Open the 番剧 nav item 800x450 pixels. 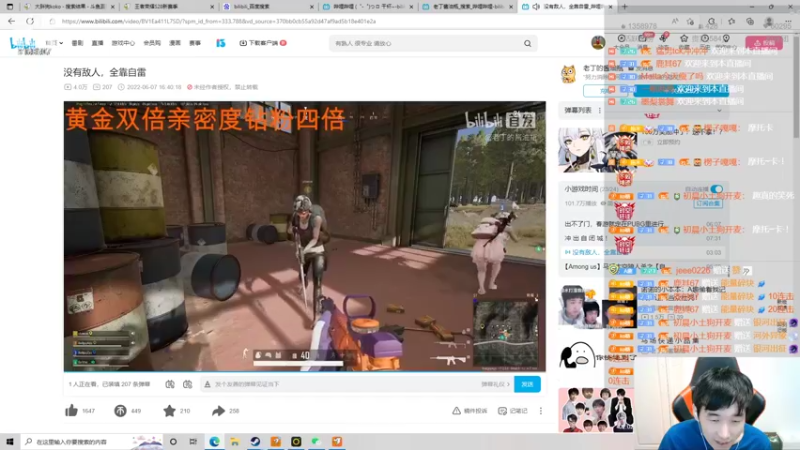[77, 43]
